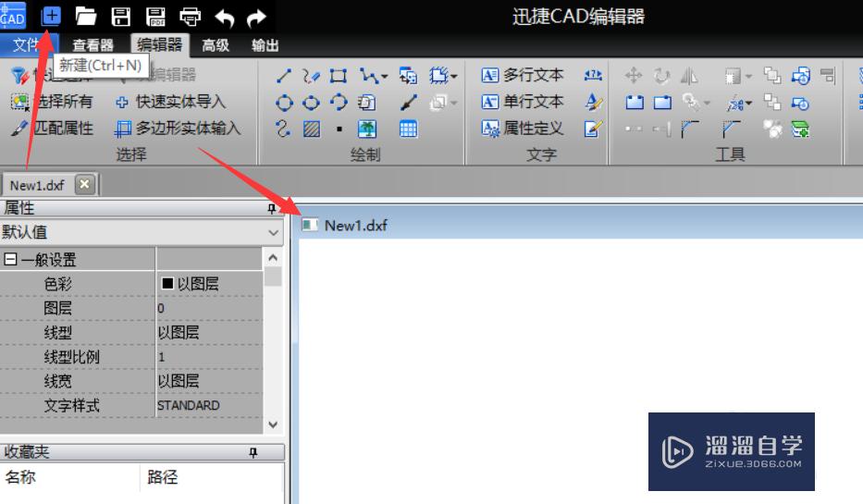Switch to the 查看器 tab
The height and width of the screenshot is (504, 863).
pos(92,45)
